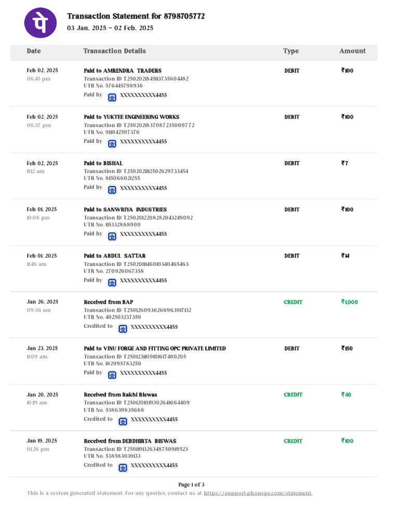The width and height of the screenshot is (399, 532).
Task: Click bank icon in ABDUL SATTAR row
Action: point(112,282)
